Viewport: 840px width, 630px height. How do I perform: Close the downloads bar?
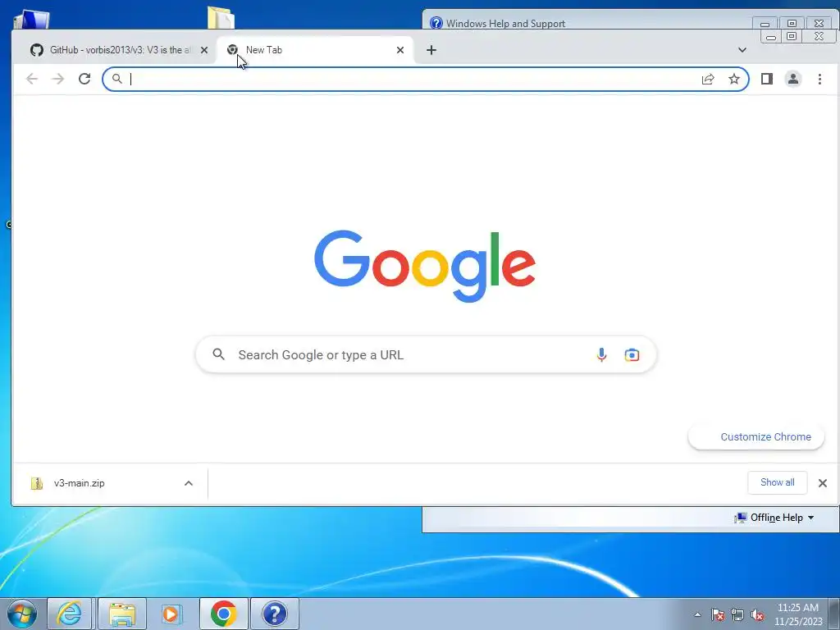[x=823, y=483]
